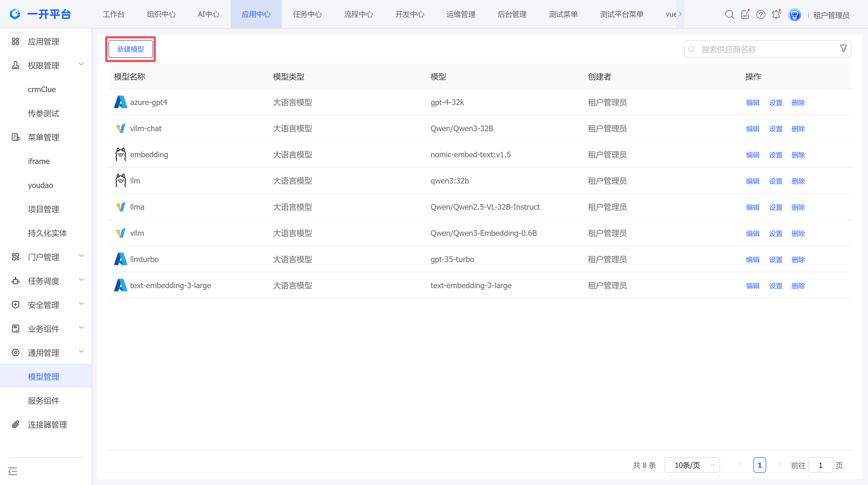Switch to the AI中心 top tab
Image resolution: width=868 pixels, height=485 pixels.
coord(209,14)
